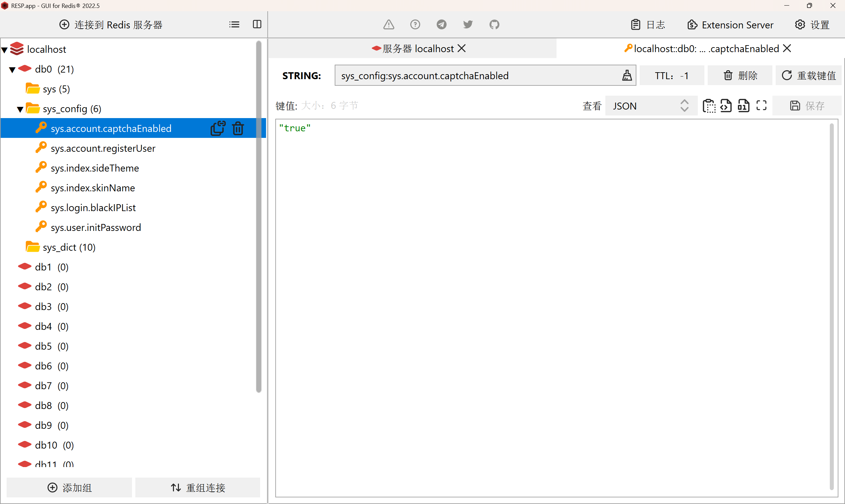Click the 重载键值 reload button
This screenshot has height=504, width=845.
tap(809, 76)
